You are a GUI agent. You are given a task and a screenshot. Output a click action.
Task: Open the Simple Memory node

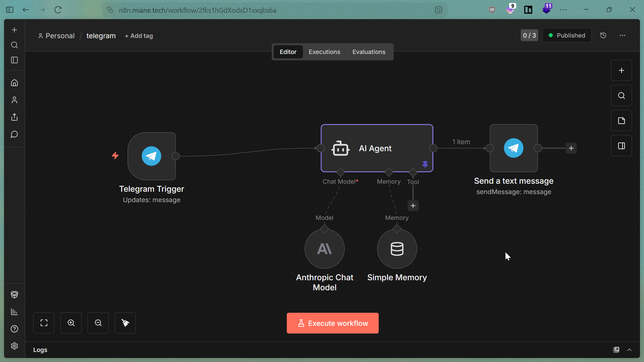(397, 249)
